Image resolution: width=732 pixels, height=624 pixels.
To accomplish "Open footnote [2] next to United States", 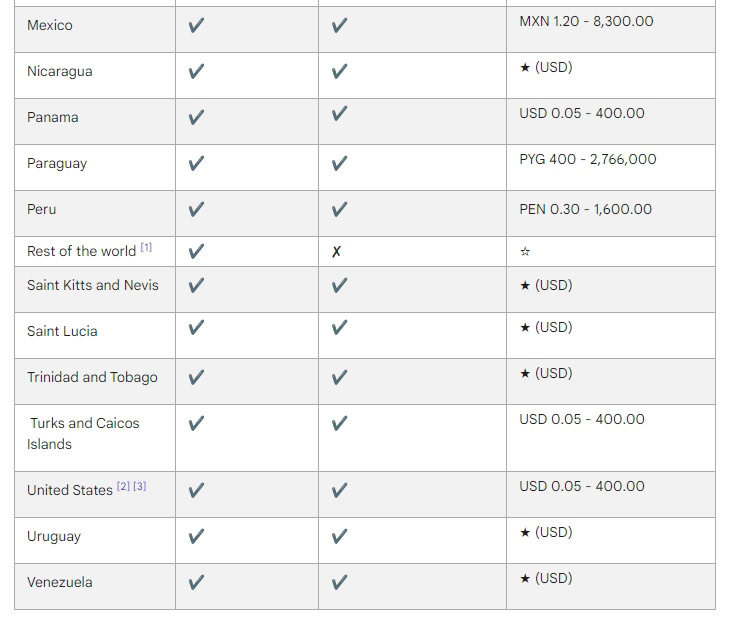I will [123, 486].
